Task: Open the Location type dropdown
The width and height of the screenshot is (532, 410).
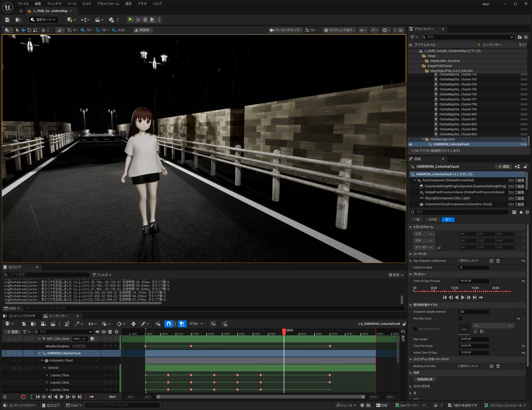Action: click(424, 234)
